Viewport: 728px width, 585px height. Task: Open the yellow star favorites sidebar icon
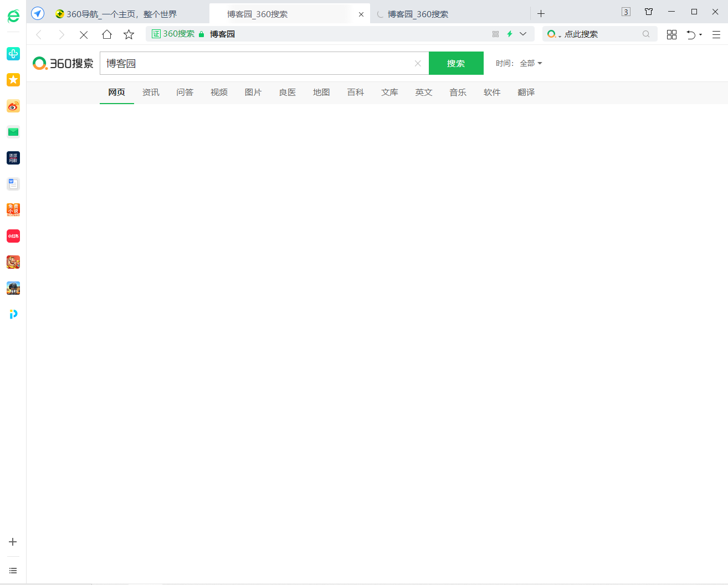[13, 80]
